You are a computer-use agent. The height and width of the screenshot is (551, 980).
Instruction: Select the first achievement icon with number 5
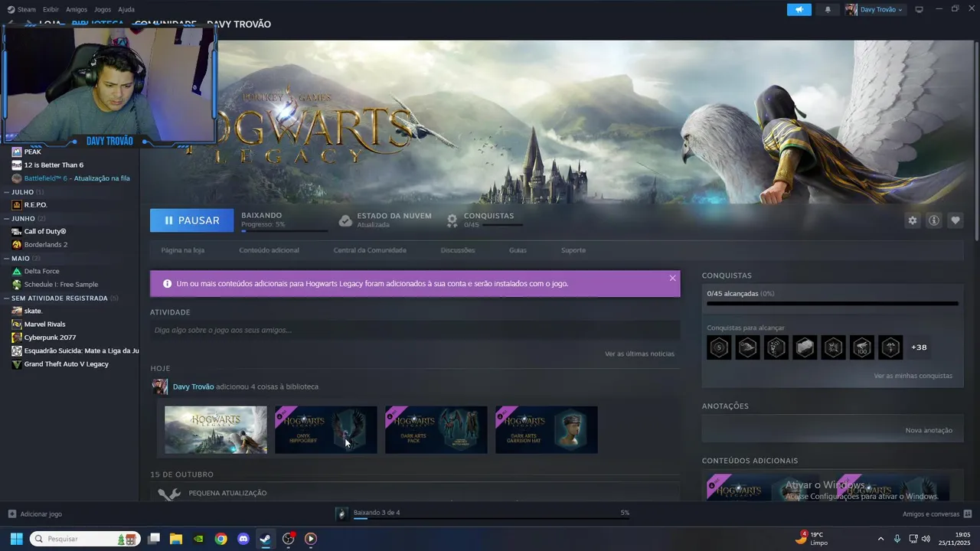tap(719, 347)
